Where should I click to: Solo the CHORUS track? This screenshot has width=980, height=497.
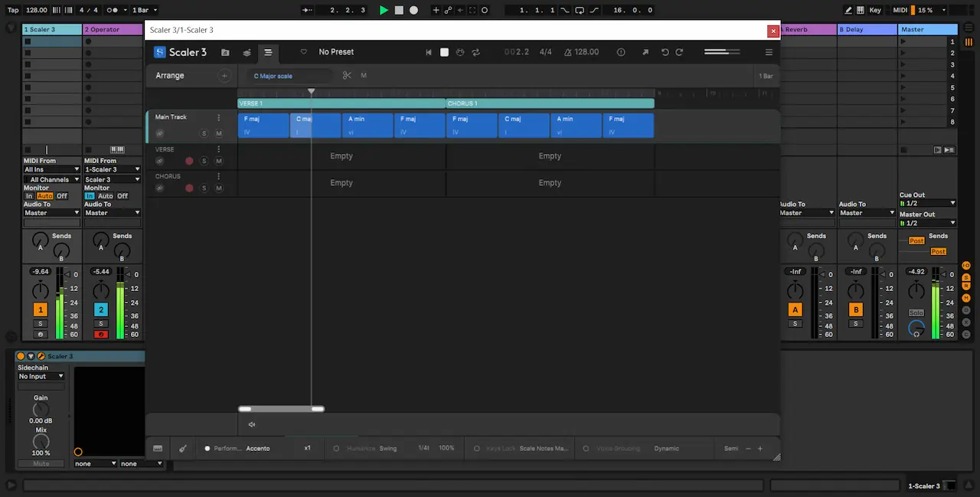[x=204, y=188]
